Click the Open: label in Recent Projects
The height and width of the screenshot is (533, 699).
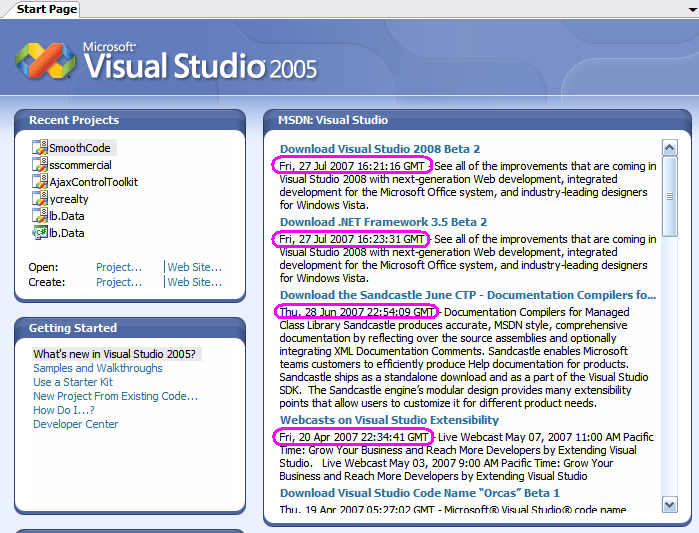[43, 267]
